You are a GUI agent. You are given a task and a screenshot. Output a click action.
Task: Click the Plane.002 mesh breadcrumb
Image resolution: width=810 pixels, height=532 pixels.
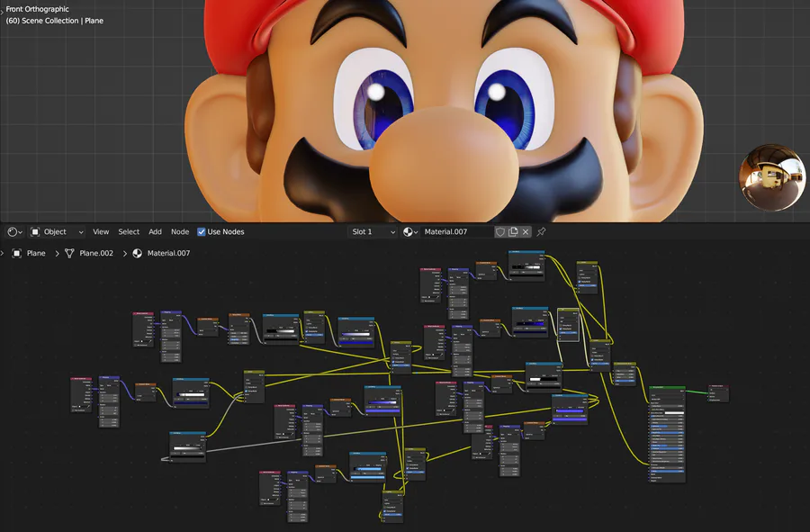[x=89, y=253]
